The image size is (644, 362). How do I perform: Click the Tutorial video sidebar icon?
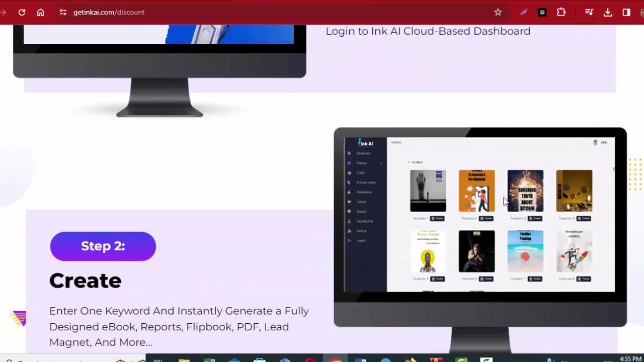349,202
